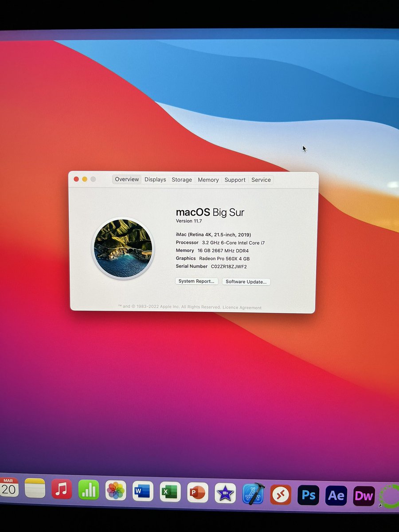Click Software Update button
Screen dimensions: 399x532
[x=246, y=282]
